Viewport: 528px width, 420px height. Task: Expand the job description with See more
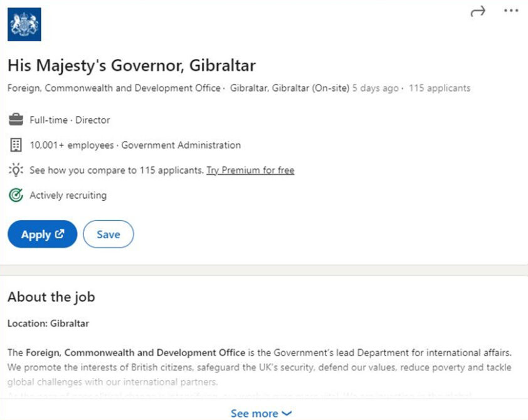tap(254, 413)
